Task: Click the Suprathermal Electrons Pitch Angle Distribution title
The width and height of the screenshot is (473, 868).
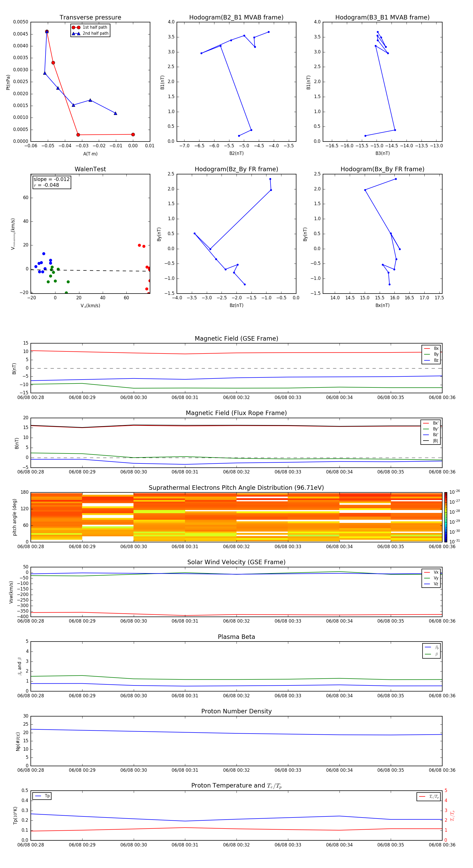Action: tap(236, 488)
